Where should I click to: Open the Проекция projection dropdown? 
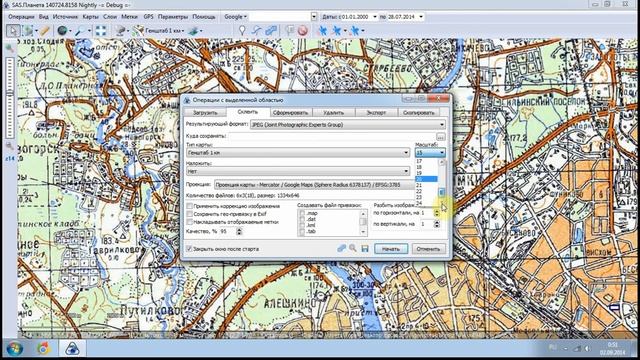click(x=314, y=185)
